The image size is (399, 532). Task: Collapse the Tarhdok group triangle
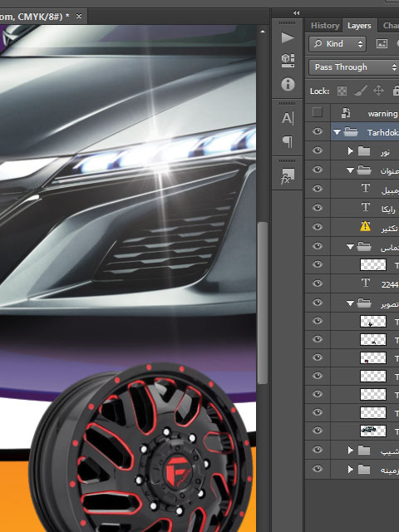(x=337, y=132)
